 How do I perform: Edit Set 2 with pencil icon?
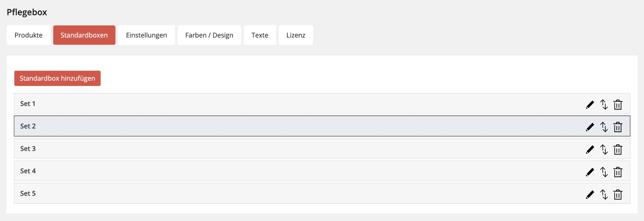[x=590, y=127]
